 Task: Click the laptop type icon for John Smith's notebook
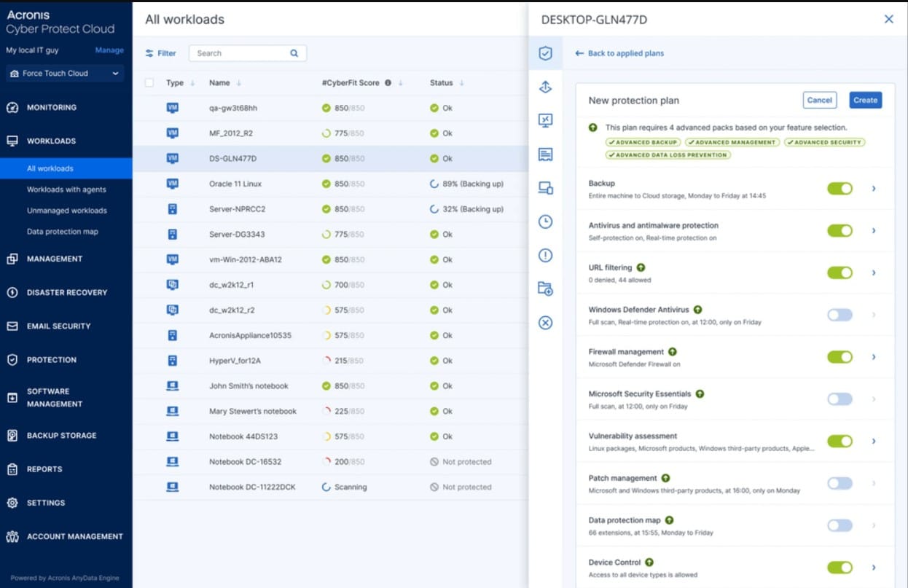[173, 386]
